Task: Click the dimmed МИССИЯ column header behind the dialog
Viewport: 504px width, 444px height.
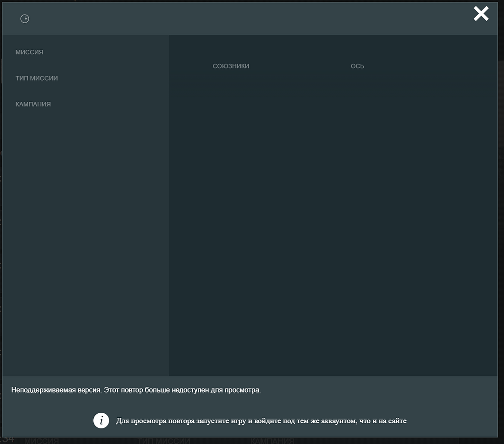Action: [x=41, y=441]
